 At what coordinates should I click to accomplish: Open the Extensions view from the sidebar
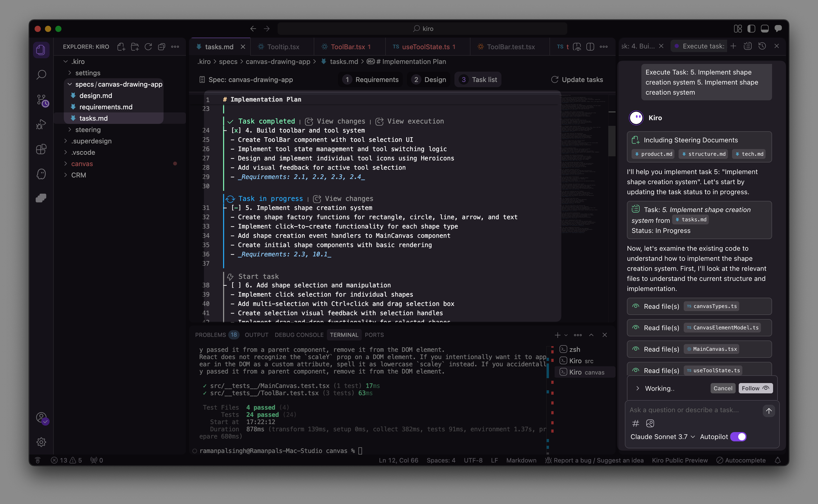tap(41, 149)
